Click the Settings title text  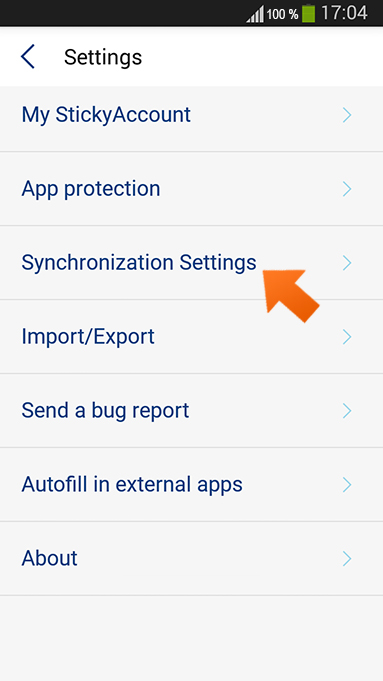point(103,57)
